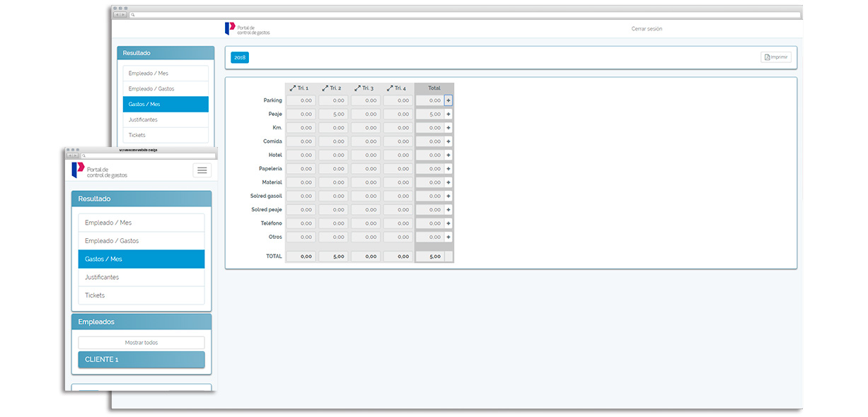Open Tickets in mobile window
The width and height of the screenshot is (868, 417).
tap(141, 295)
